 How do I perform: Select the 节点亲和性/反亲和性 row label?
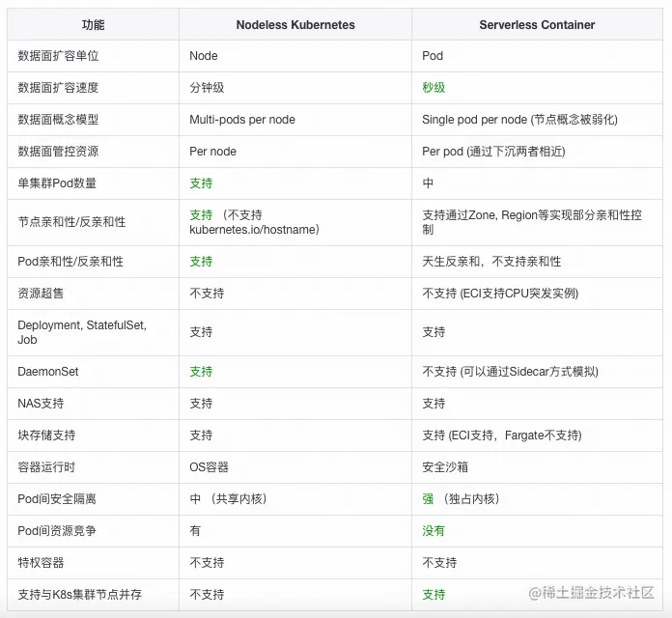[71, 222]
